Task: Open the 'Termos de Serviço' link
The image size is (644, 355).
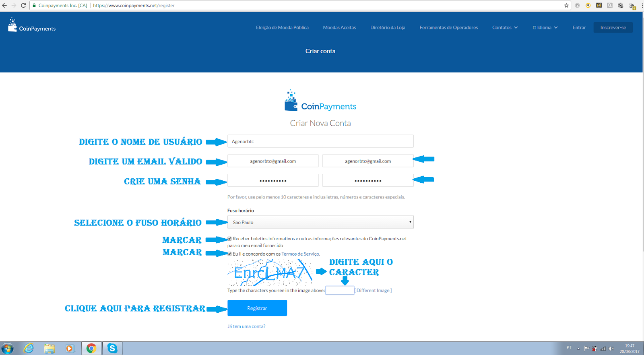Action: coord(300,254)
